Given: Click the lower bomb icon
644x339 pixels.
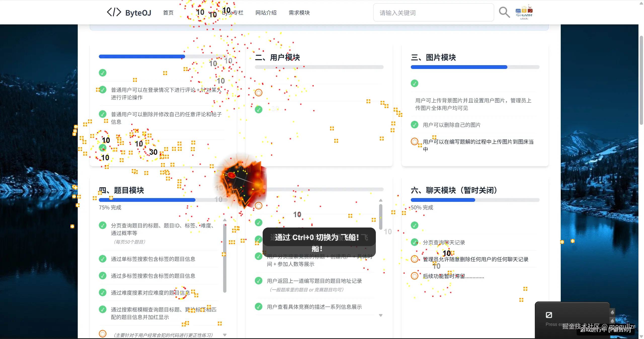Looking at the screenshot, I should click(612, 321).
